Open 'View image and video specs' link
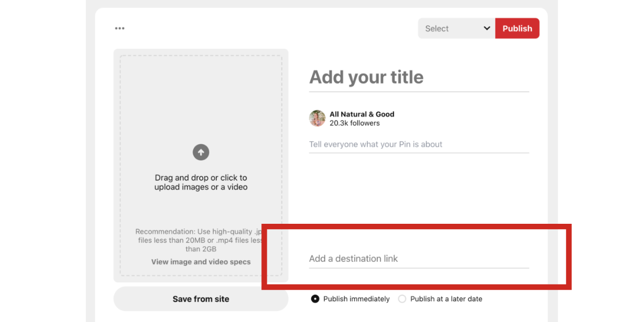 coord(201,262)
